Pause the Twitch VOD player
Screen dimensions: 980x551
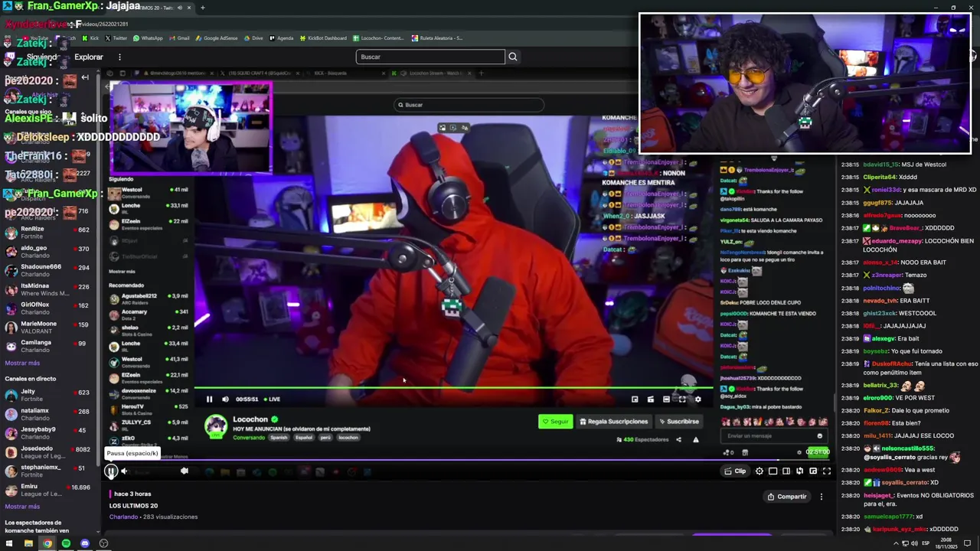coord(111,471)
